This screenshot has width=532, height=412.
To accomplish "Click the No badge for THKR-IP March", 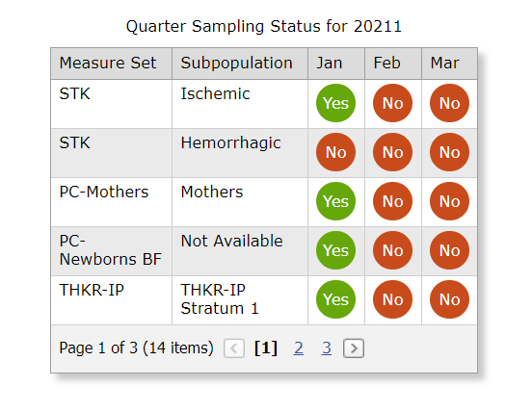I will click(x=449, y=299).
